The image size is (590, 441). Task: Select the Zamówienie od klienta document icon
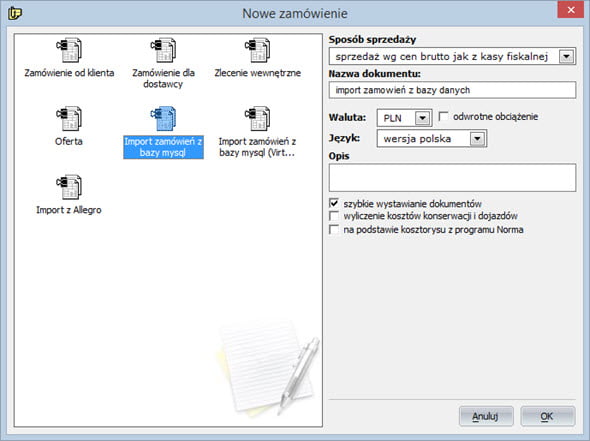[x=69, y=50]
